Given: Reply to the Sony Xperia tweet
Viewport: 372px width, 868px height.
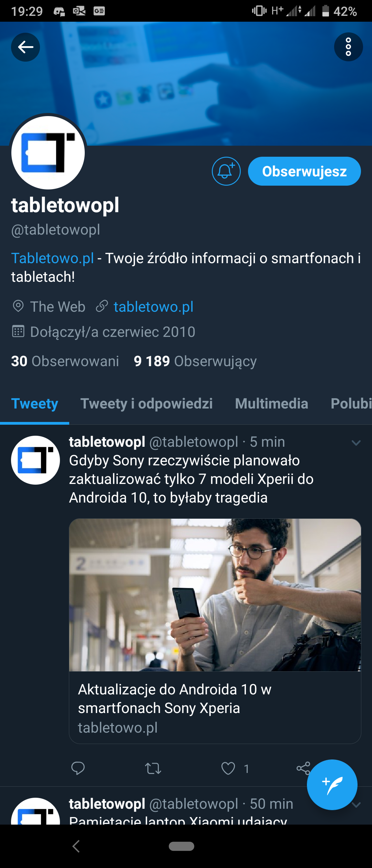Looking at the screenshot, I should 78,768.
